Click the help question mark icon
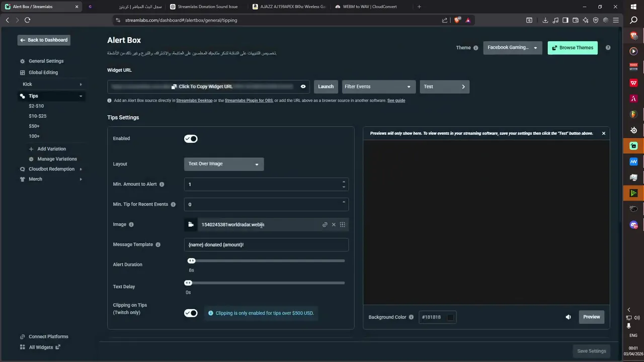Image resolution: width=644 pixels, height=362 pixels. tap(608, 48)
